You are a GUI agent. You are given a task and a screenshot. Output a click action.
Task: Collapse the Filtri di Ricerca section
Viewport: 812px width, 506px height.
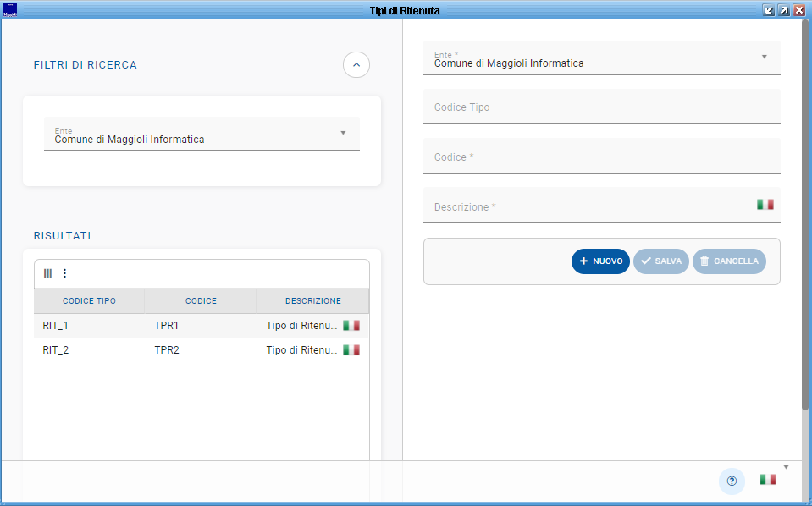click(356, 64)
